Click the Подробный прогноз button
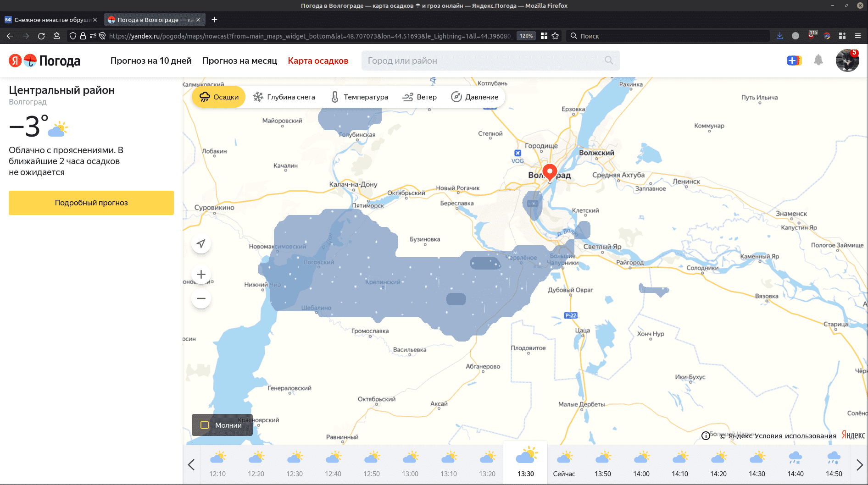This screenshot has width=868, height=485. click(x=91, y=203)
